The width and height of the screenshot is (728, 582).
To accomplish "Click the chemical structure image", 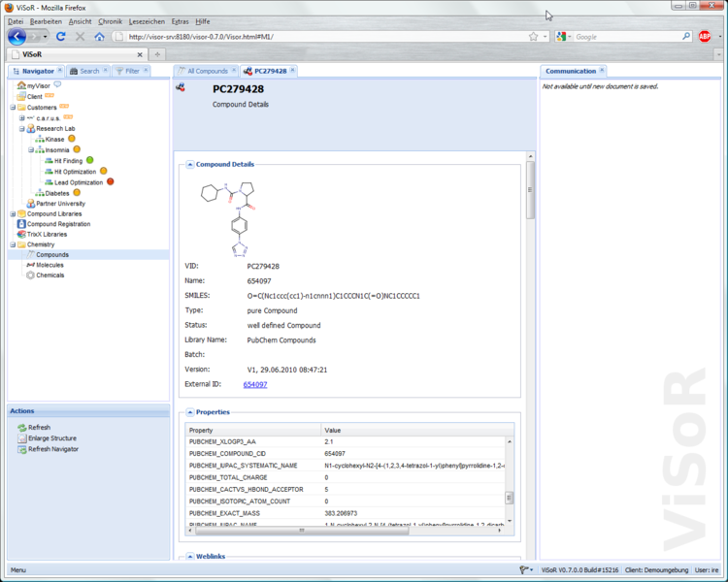I will point(228,219).
